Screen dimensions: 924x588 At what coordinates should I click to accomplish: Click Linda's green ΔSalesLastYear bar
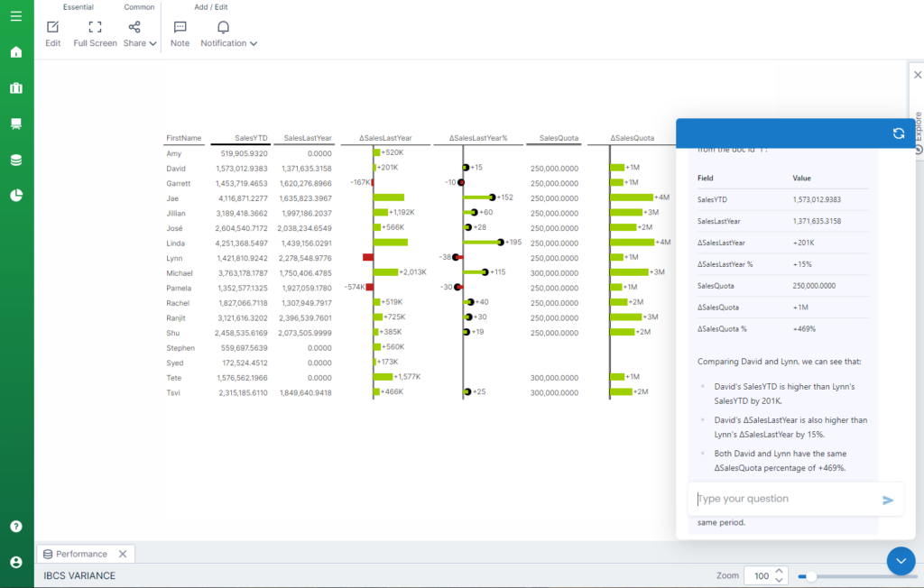pyautogui.click(x=391, y=243)
